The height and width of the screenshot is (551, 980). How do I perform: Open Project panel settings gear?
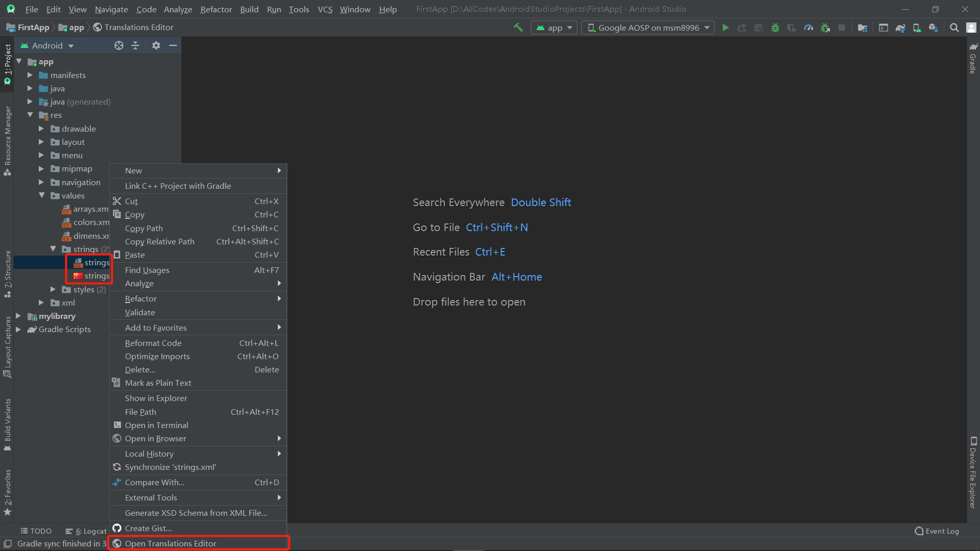[x=156, y=45]
